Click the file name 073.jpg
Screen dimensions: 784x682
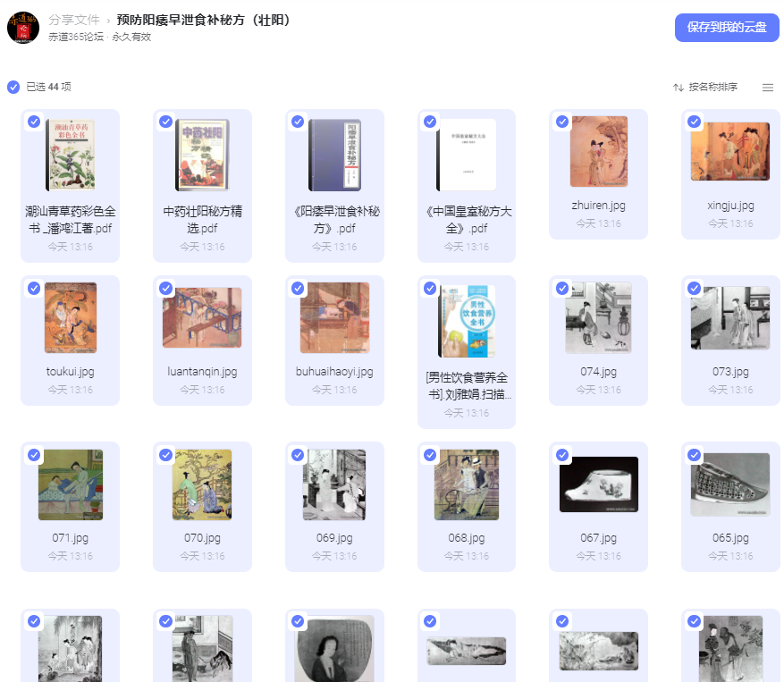point(730,372)
